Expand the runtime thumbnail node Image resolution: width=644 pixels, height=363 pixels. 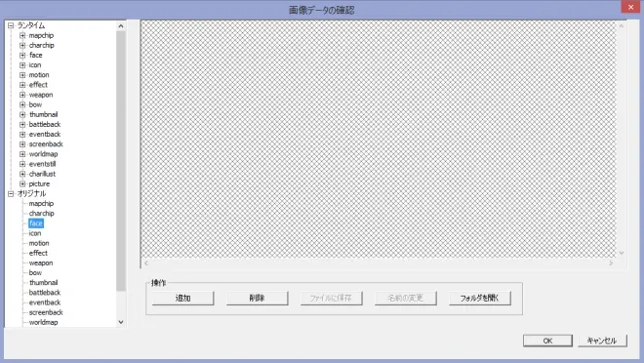tap(22, 114)
